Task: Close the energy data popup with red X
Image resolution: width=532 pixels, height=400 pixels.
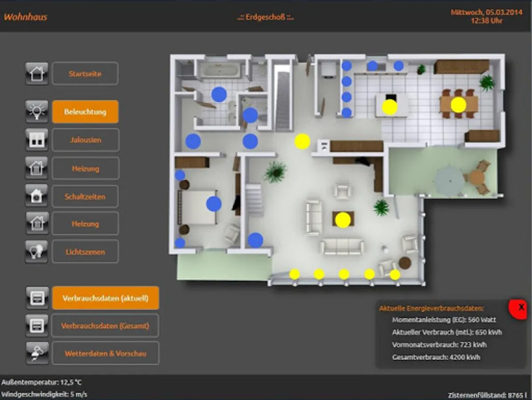Action: (x=518, y=308)
